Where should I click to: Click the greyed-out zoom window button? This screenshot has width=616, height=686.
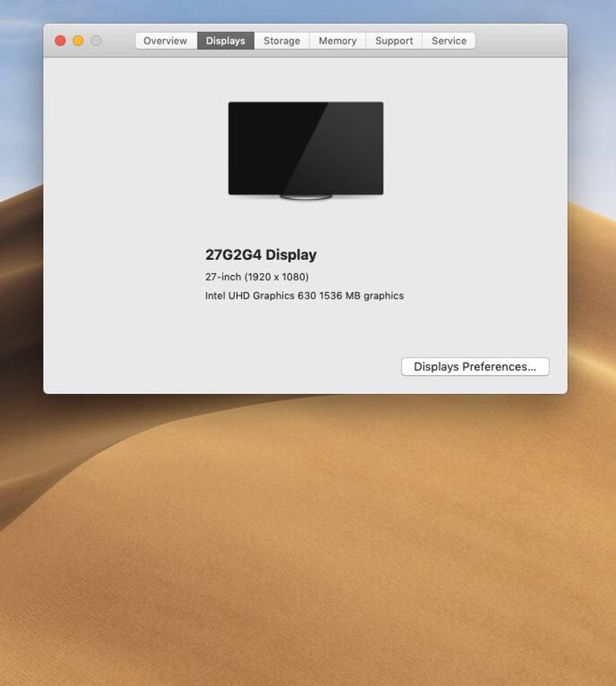(96, 40)
